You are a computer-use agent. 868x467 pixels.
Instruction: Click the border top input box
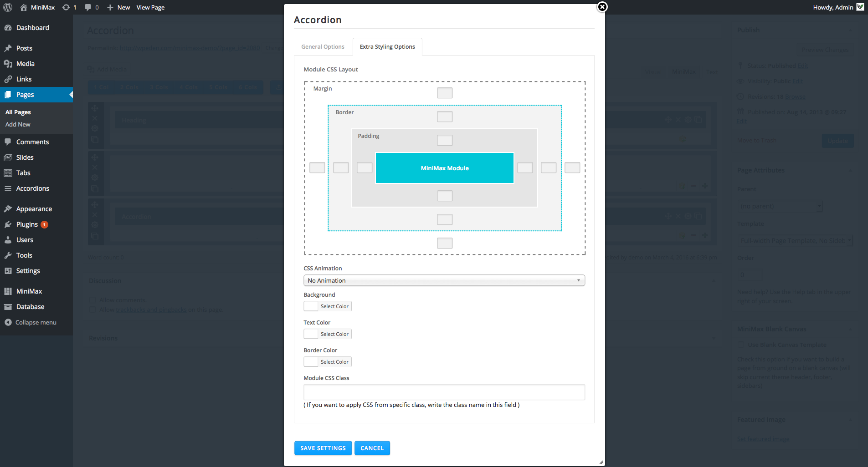pos(445,117)
